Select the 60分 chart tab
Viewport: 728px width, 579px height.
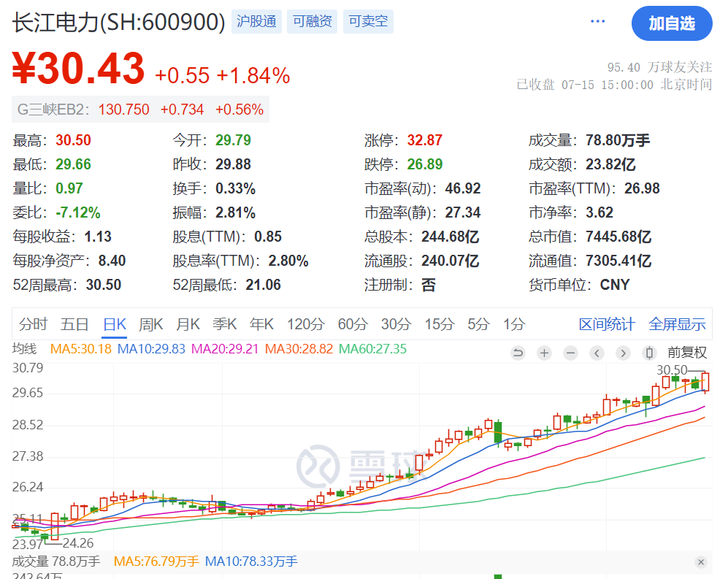(353, 324)
